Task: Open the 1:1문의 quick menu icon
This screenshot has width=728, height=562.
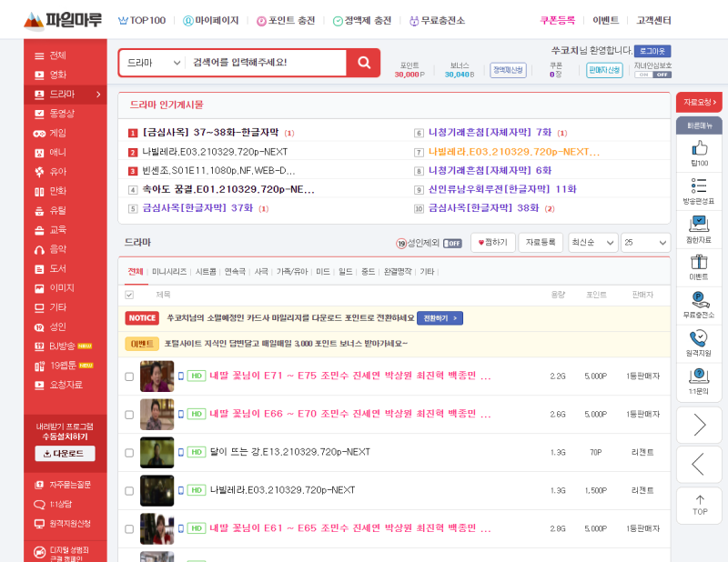Action: (x=699, y=381)
